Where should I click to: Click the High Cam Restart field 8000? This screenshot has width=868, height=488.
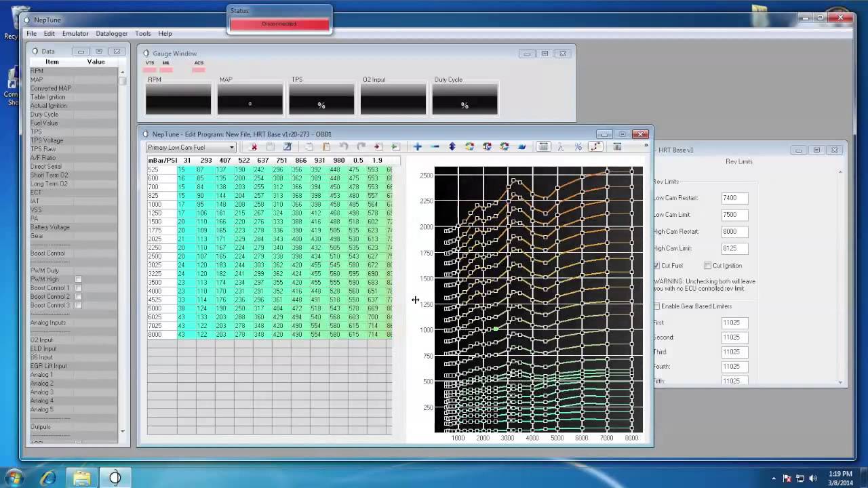pyautogui.click(x=735, y=232)
